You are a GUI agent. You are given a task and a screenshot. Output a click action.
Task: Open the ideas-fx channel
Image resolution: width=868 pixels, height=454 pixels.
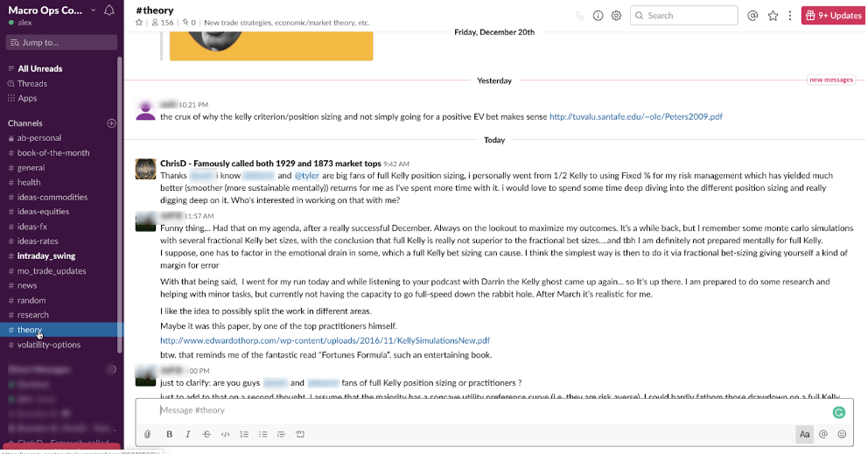32,227
